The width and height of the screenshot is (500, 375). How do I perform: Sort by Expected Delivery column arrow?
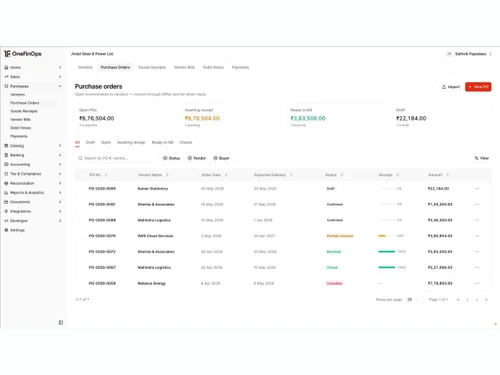coord(291,175)
